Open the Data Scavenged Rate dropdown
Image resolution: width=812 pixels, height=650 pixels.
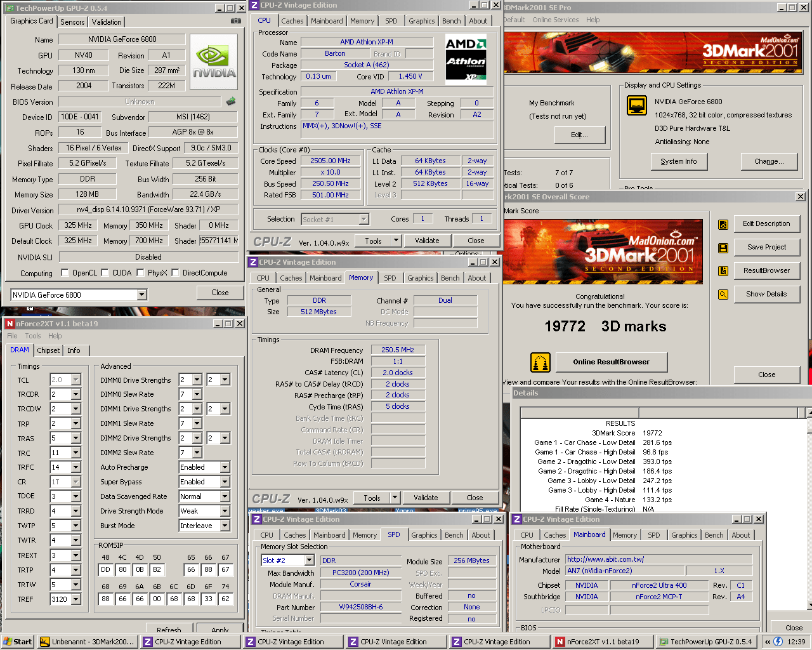point(225,496)
